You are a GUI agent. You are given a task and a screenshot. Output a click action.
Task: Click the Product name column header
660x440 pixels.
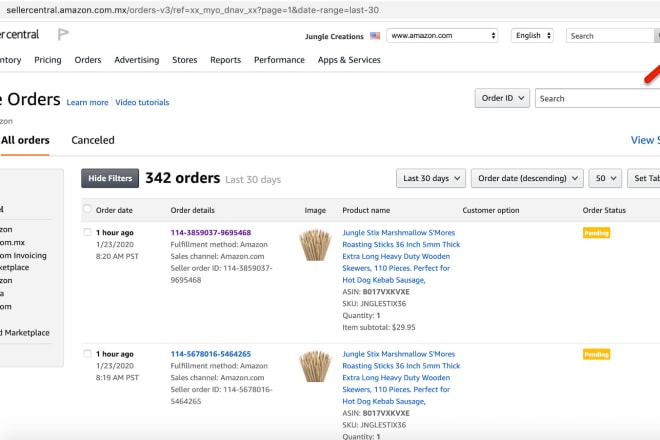[x=366, y=210]
